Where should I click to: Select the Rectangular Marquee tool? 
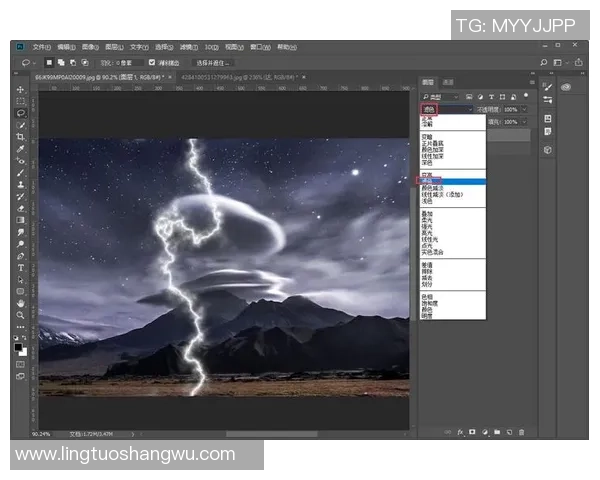pos(20,101)
